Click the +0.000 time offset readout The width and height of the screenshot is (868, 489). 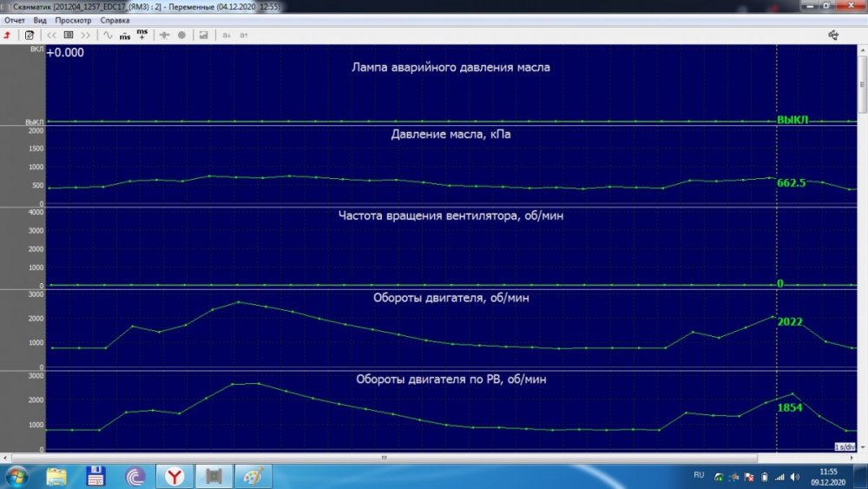[65, 53]
